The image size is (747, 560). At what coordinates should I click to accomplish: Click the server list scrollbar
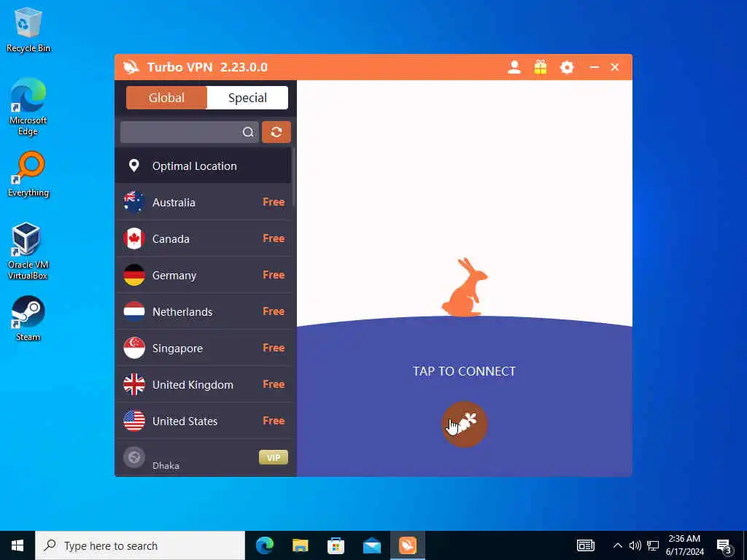click(x=294, y=177)
